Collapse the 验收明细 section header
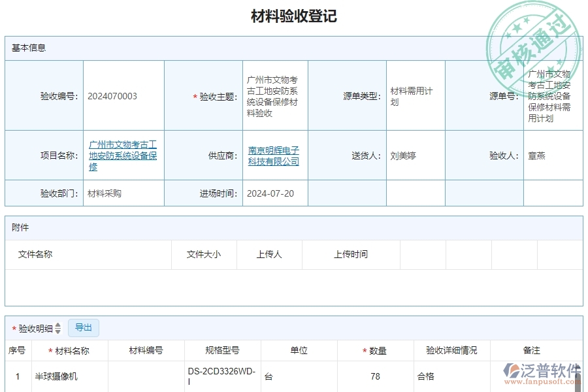Image resolution: width=588 pixels, height=392 pixels. [35, 327]
